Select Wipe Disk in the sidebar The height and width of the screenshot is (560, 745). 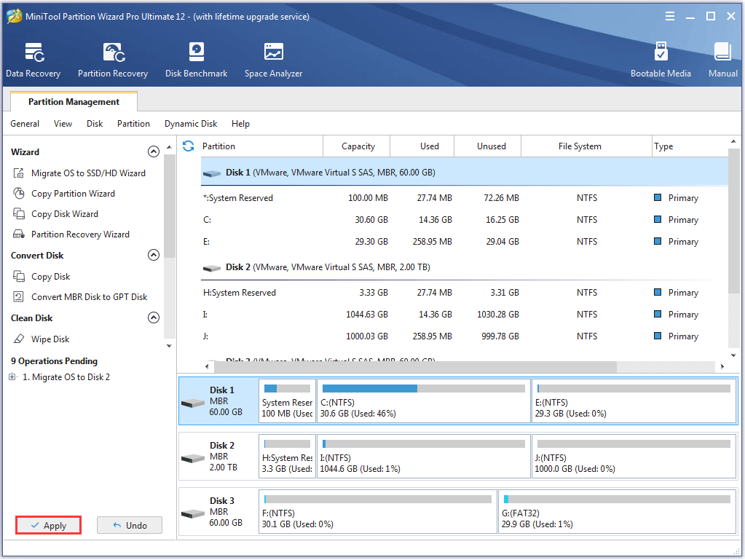50,339
